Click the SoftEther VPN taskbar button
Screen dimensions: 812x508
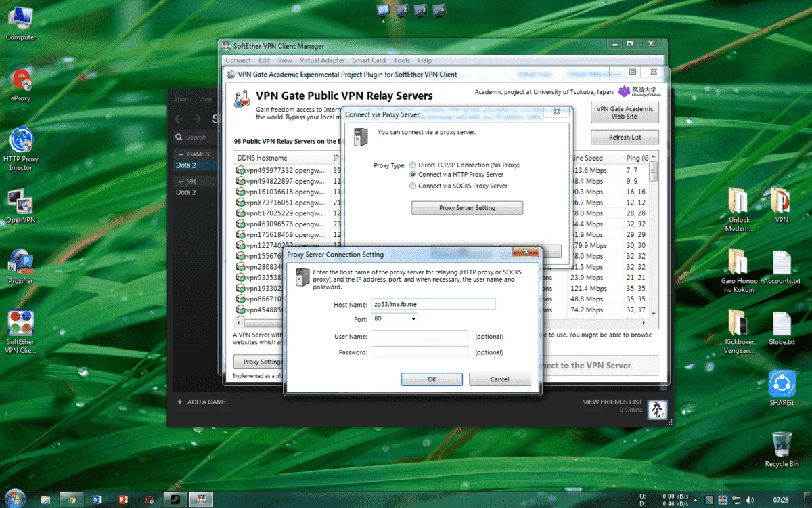[201, 499]
